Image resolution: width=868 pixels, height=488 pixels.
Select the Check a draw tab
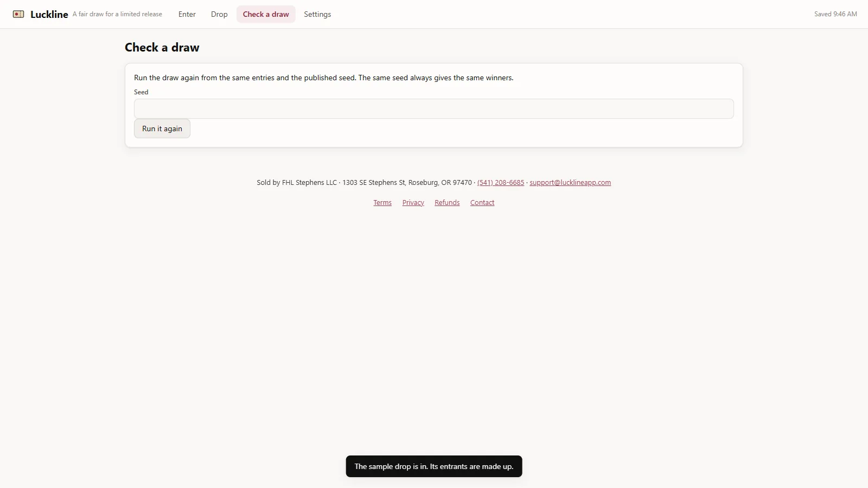point(266,14)
